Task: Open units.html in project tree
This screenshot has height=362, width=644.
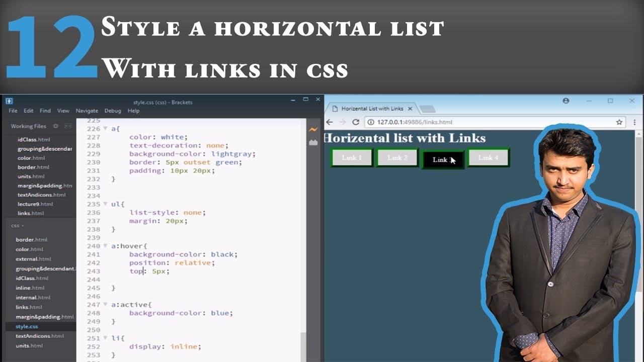Action: (29, 346)
